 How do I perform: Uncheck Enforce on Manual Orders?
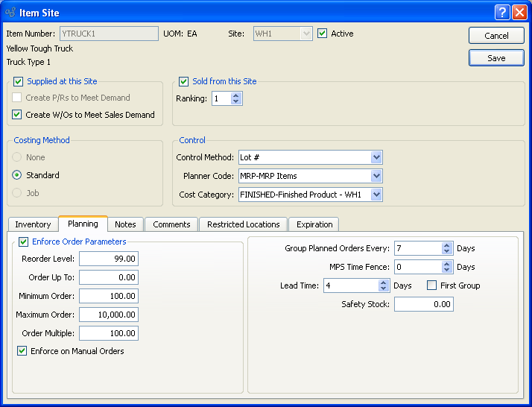[x=22, y=351]
